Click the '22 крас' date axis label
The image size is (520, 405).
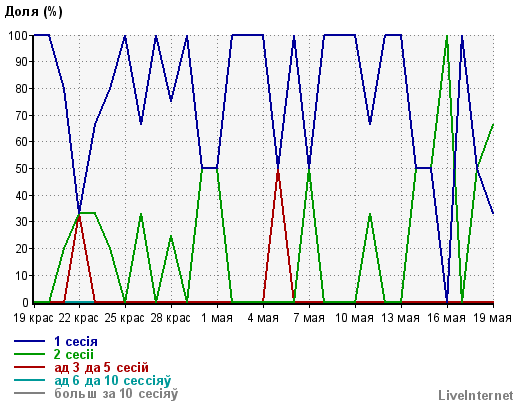pos(79,318)
